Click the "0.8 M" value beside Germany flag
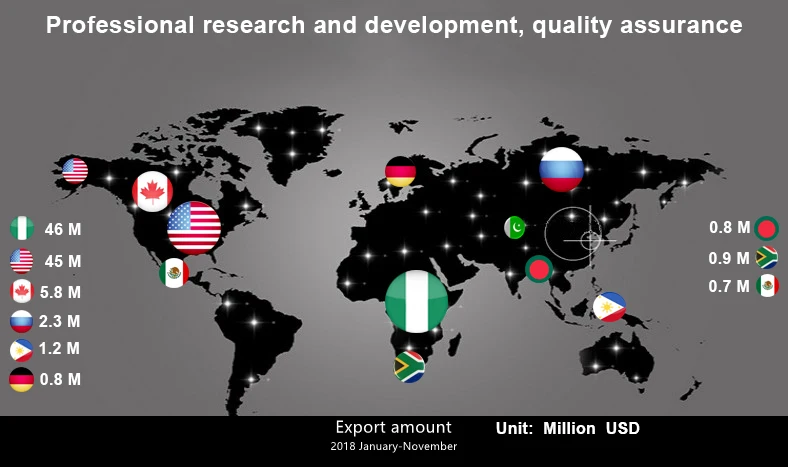The width and height of the screenshot is (788, 467). click(60, 379)
